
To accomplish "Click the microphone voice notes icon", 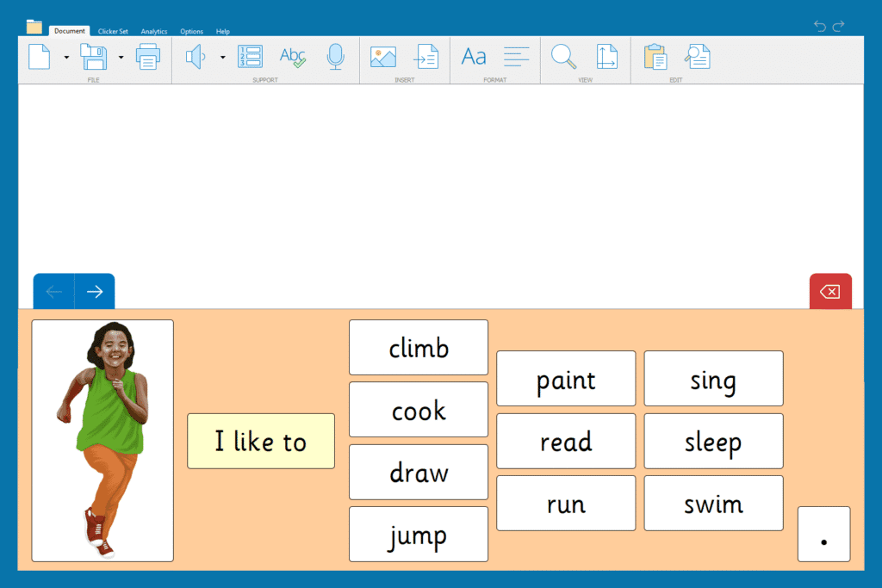I will point(335,57).
